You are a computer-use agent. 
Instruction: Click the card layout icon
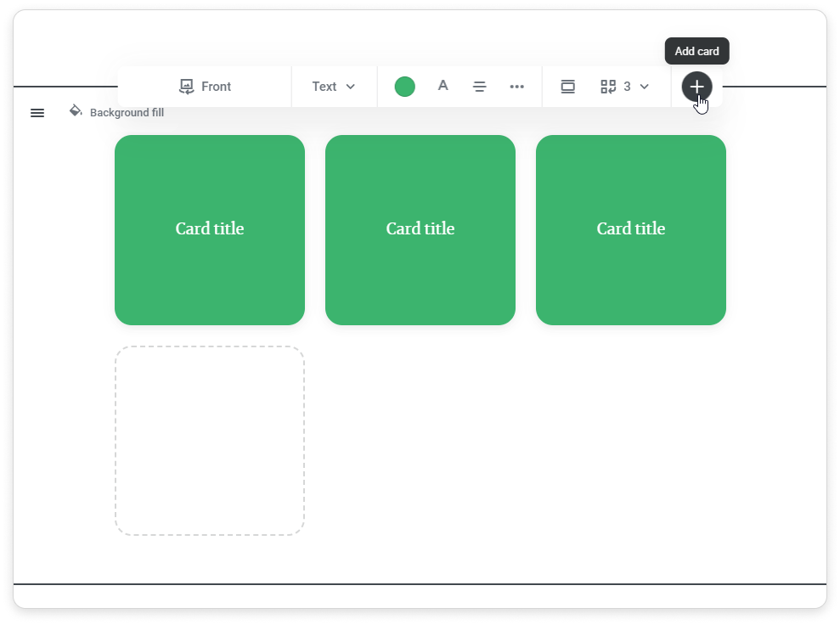pyautogui.click(x=568, y=87)
